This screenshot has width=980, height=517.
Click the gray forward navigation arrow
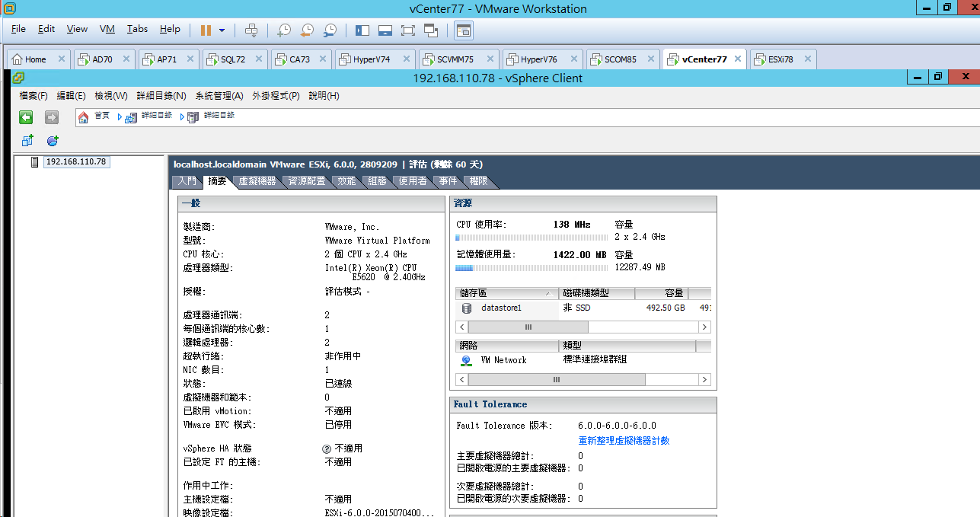51,116
